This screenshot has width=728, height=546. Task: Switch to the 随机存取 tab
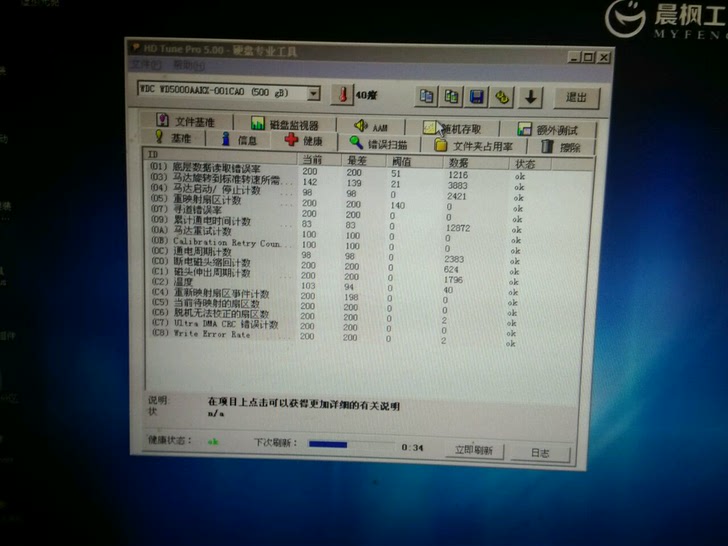click(453, 128)
